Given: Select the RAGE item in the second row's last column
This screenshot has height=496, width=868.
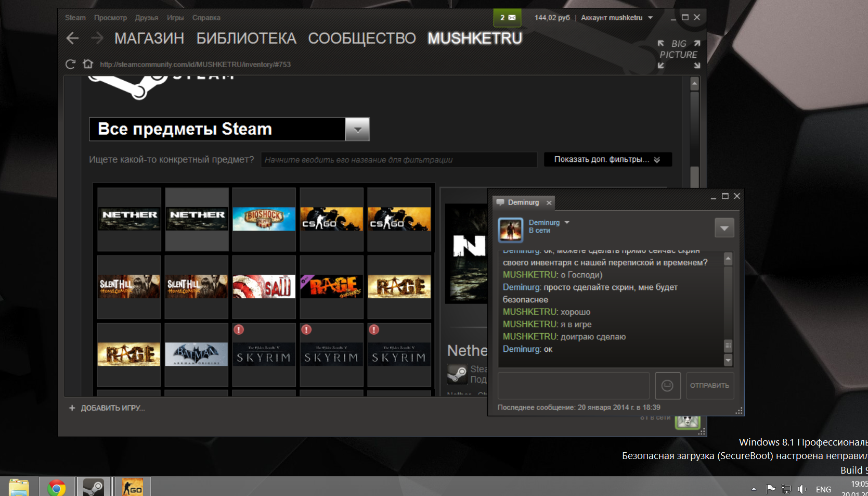Looking at the screenshot, I should (x=399, y=287).
